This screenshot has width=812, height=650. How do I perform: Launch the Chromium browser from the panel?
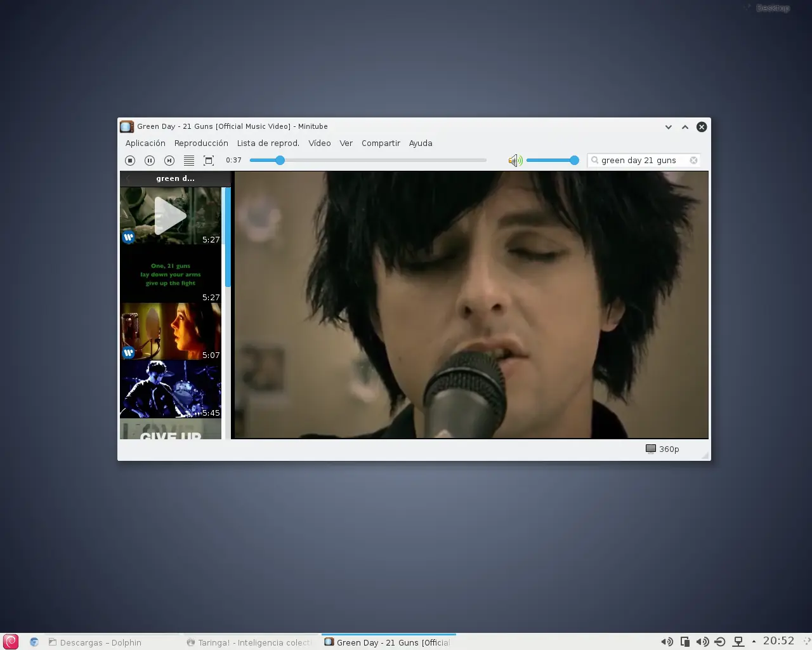[34, 642]
